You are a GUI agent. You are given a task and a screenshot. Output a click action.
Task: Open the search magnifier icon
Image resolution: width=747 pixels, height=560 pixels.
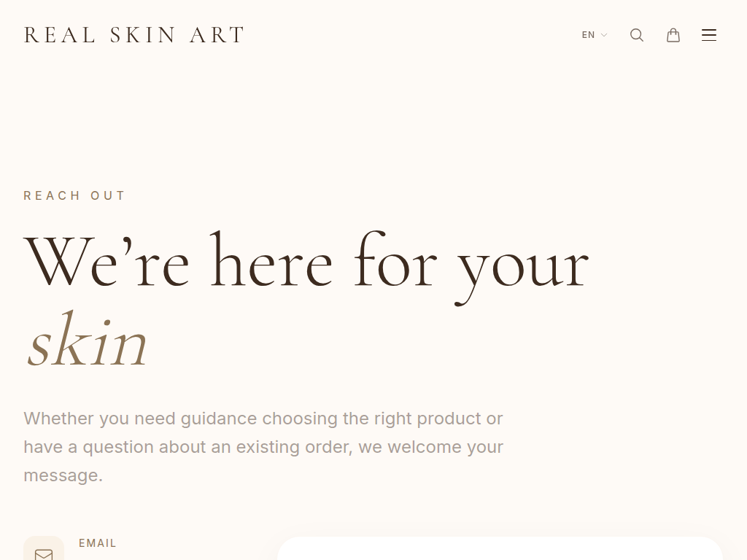coord(637,35)
